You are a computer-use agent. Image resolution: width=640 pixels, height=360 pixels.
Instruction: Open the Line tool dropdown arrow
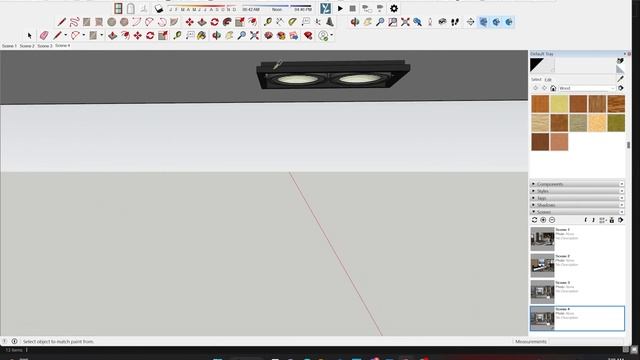pyautogui.click(x=65, y=35)
